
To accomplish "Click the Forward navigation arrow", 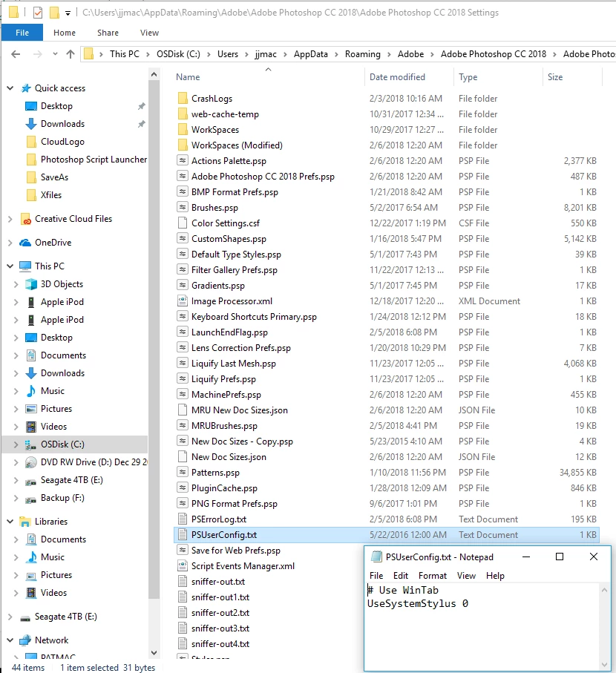I will click(x=38, y=54).
